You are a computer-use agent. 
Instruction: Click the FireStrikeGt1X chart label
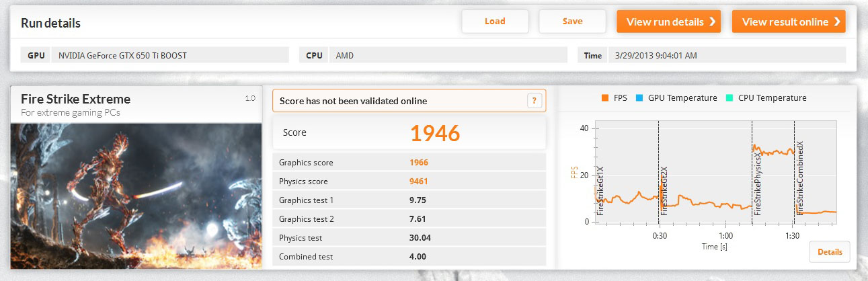point(600,190)
